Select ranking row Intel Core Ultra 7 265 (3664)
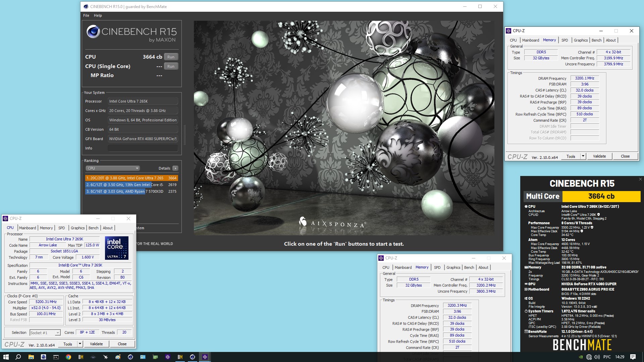This screenshot has height=362, width=644. (x=131, y=178)
